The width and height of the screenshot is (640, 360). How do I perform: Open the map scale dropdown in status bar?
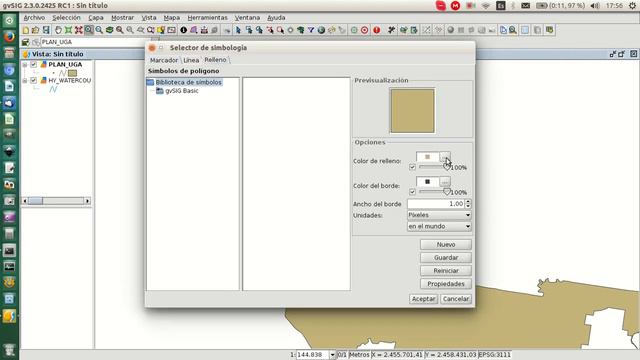tap(332, 355)
